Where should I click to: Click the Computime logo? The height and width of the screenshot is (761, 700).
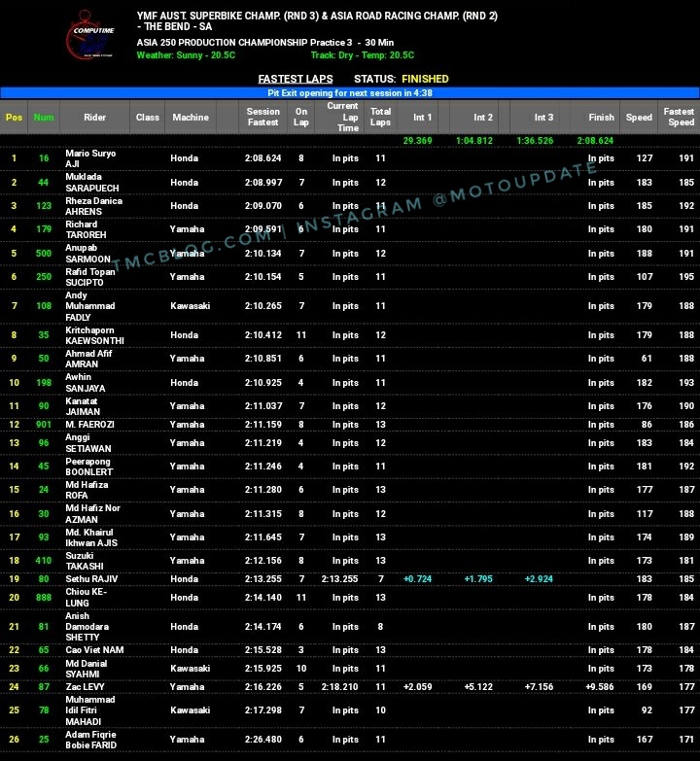point(91,36)
